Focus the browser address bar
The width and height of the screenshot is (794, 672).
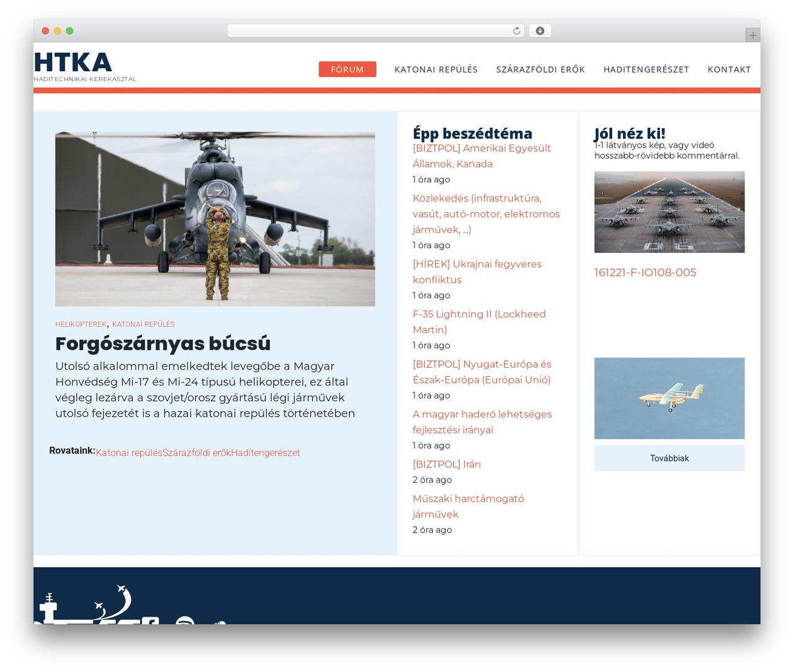[x=375, y=31]
